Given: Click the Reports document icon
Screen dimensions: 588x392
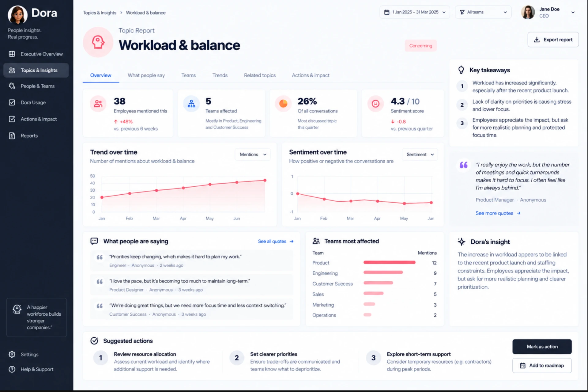Looking at the screenshot, I should [x=12, y=135].
